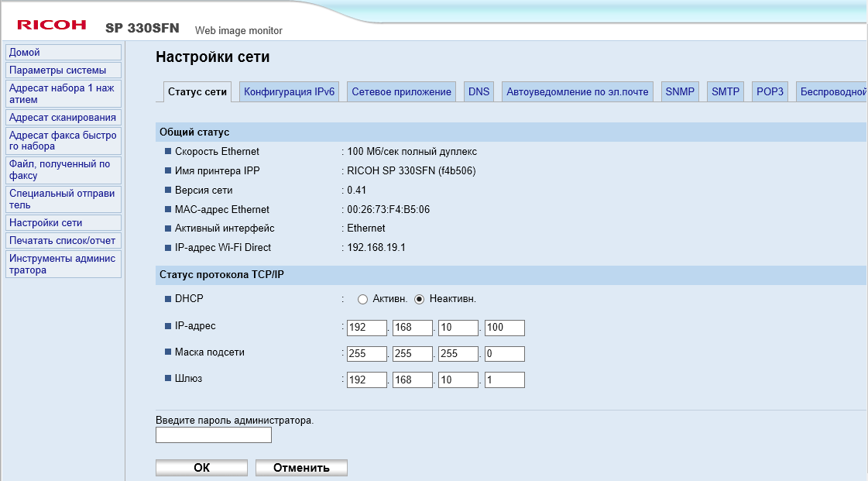The image size is (868, 481).
Task: Open Адресат набора 1 нажатием
Action: [x=63, y=94]
